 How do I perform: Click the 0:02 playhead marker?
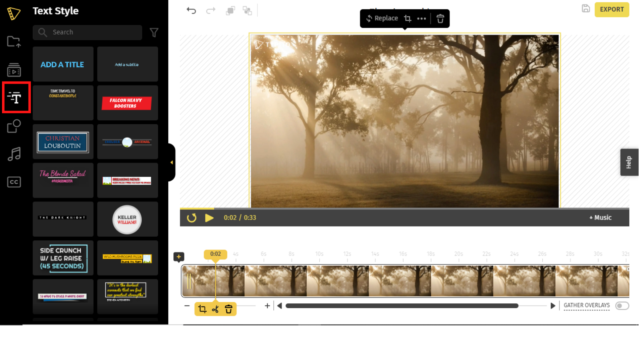click(x=215, y=254)
